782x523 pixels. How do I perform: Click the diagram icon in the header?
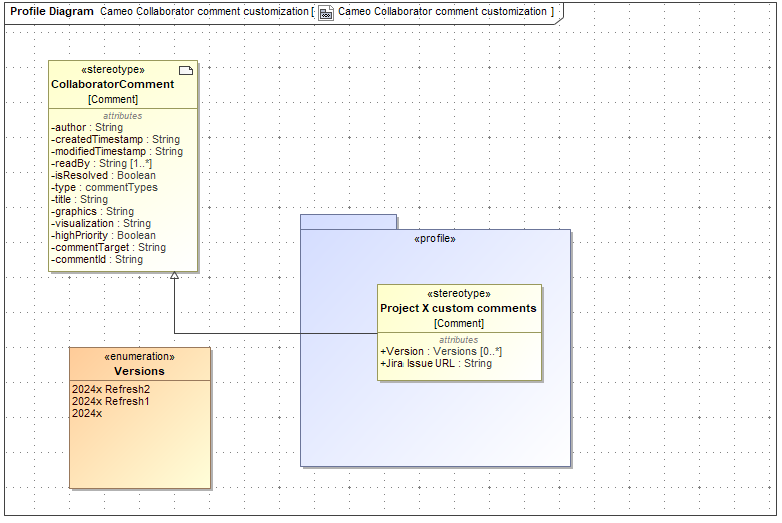pos(326,12)
